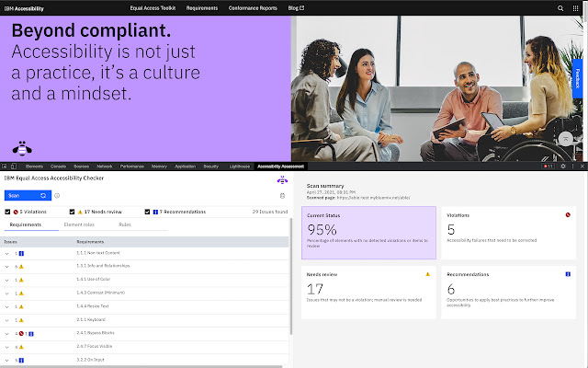
Task: Open the DevTools three-dot more menu
Action: [x=572, y=166]
